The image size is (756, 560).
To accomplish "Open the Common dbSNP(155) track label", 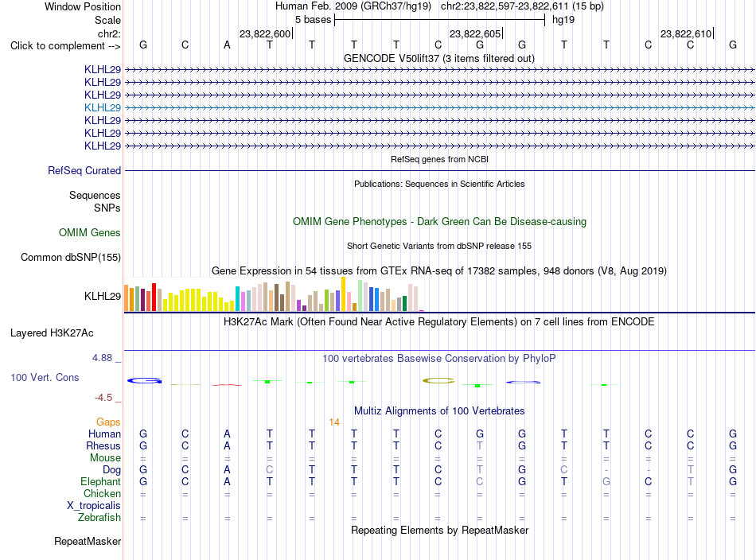I will point(70,258).
